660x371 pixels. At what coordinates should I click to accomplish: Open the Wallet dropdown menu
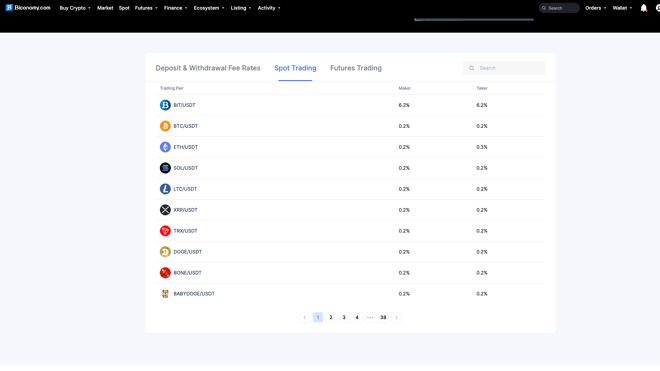pyautogui.click(x=622, y=8)
